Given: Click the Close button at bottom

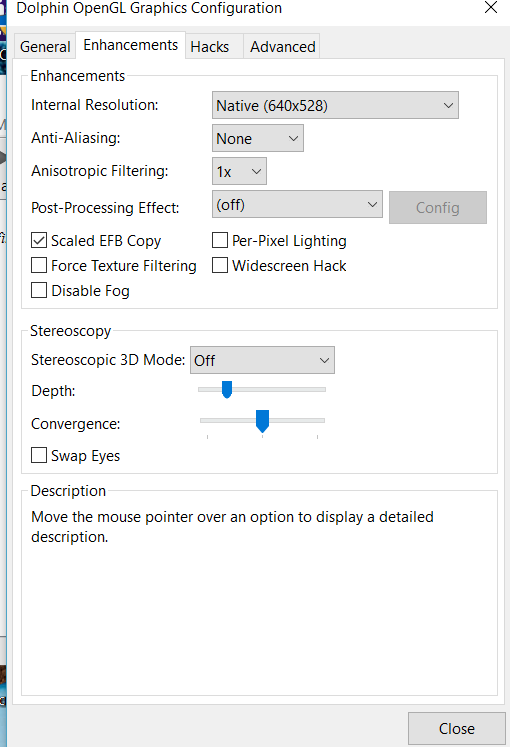Looking at the screenshot, I should [x=457, y=728].
